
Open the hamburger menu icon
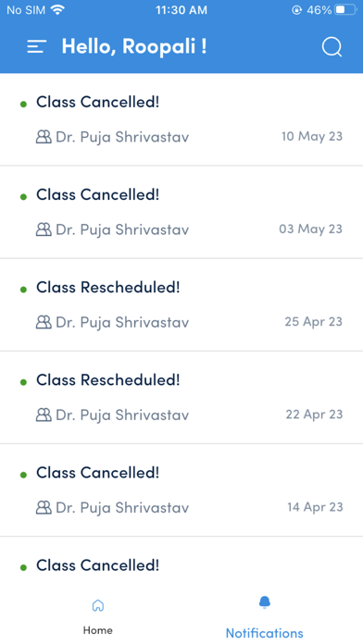[37, 47]
